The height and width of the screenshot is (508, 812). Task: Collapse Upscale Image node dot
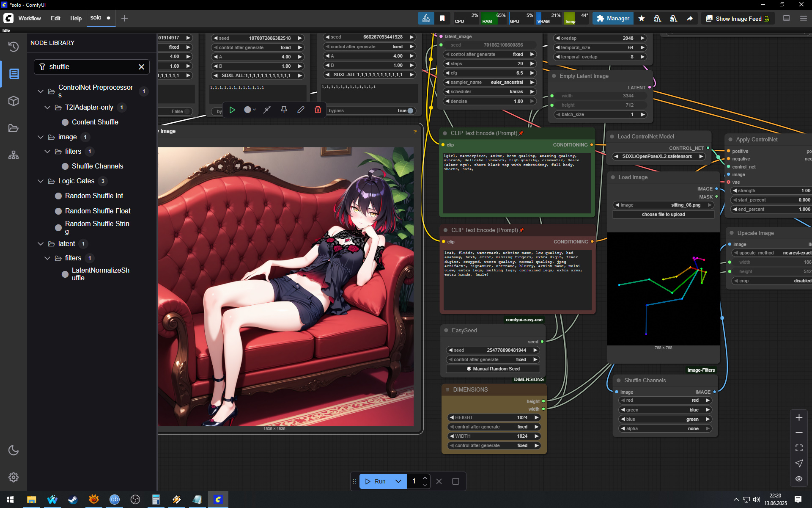click(x=732, y=233)
